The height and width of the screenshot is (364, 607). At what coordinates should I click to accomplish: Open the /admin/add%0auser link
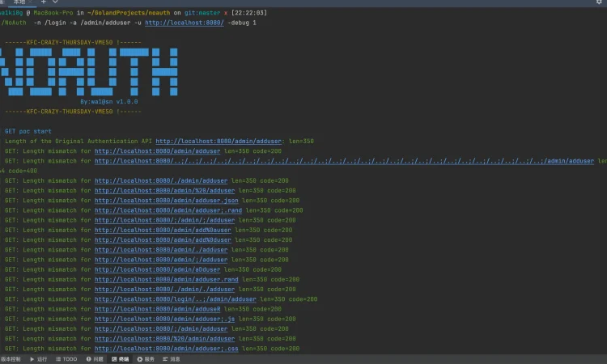[x=163, y=231]
